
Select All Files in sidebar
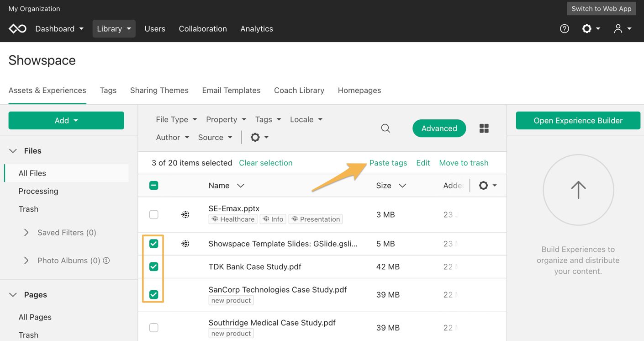(x=67, y=173)
